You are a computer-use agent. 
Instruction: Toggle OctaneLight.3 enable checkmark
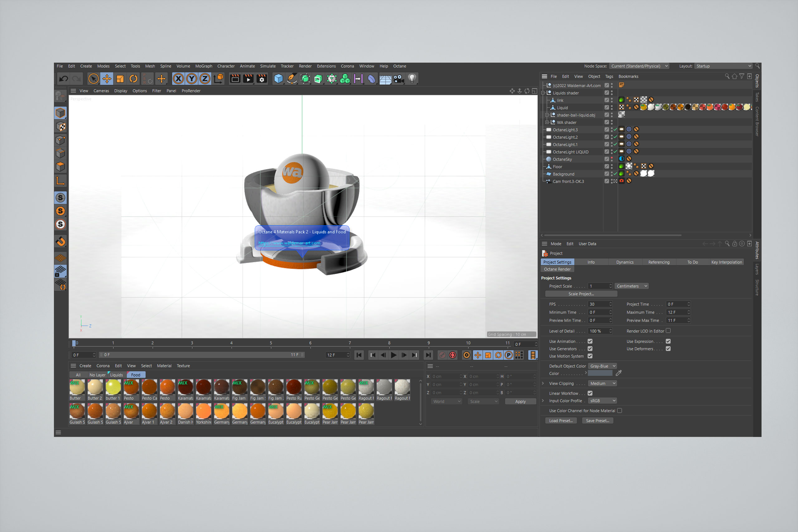pos(615,130)
